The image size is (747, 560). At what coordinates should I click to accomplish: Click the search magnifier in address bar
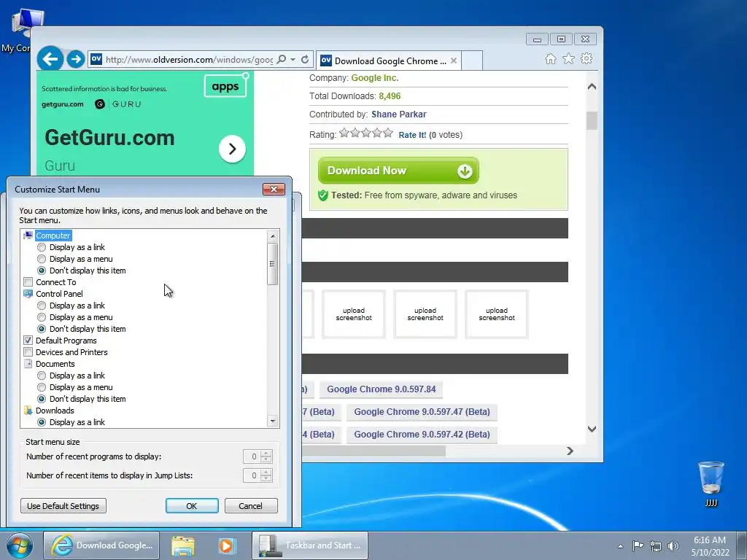click(282, 59)
